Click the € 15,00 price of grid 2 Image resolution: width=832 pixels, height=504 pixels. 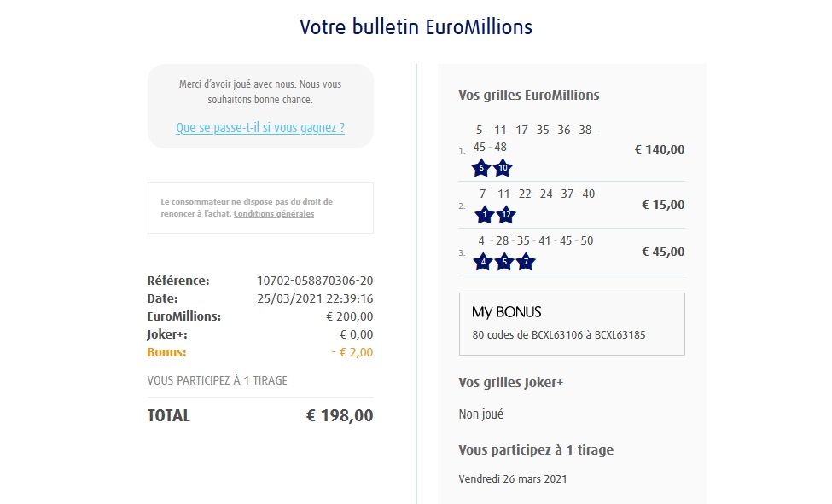coord(663,205)
